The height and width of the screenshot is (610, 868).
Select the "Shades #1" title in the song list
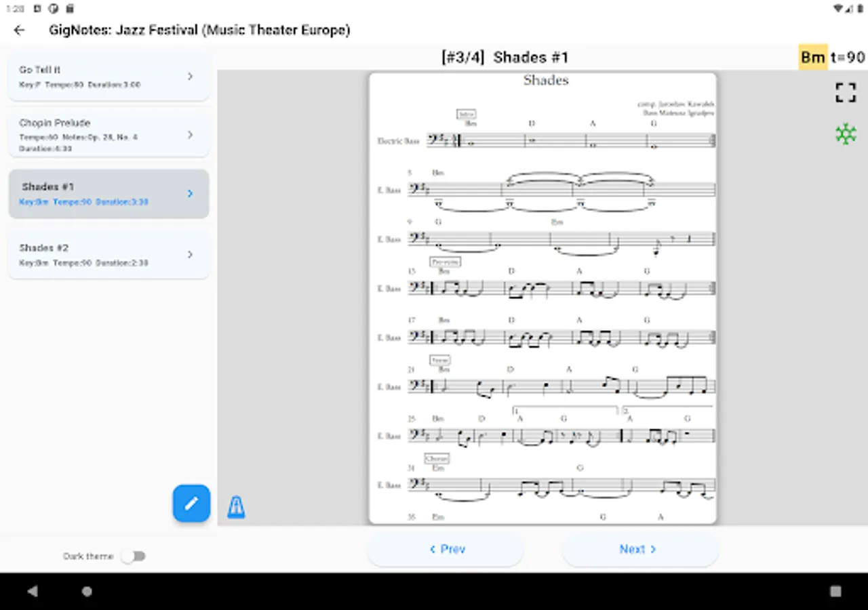(48, 186)
